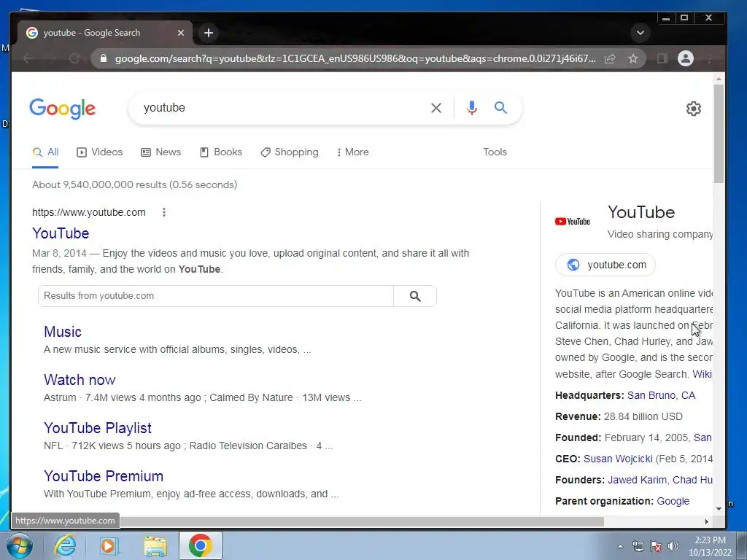Open the Tools options
This screenshot has width=747, height=560.
[495, 152]
